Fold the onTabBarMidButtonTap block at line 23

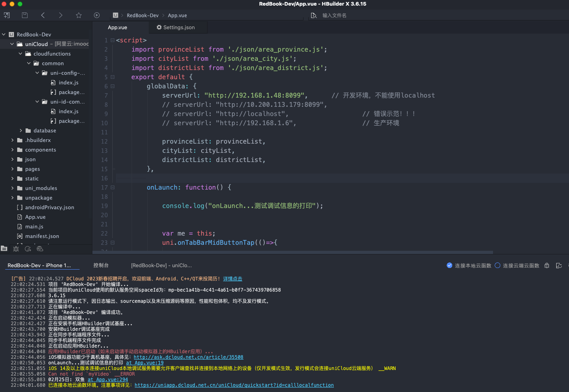click(112, 242)
